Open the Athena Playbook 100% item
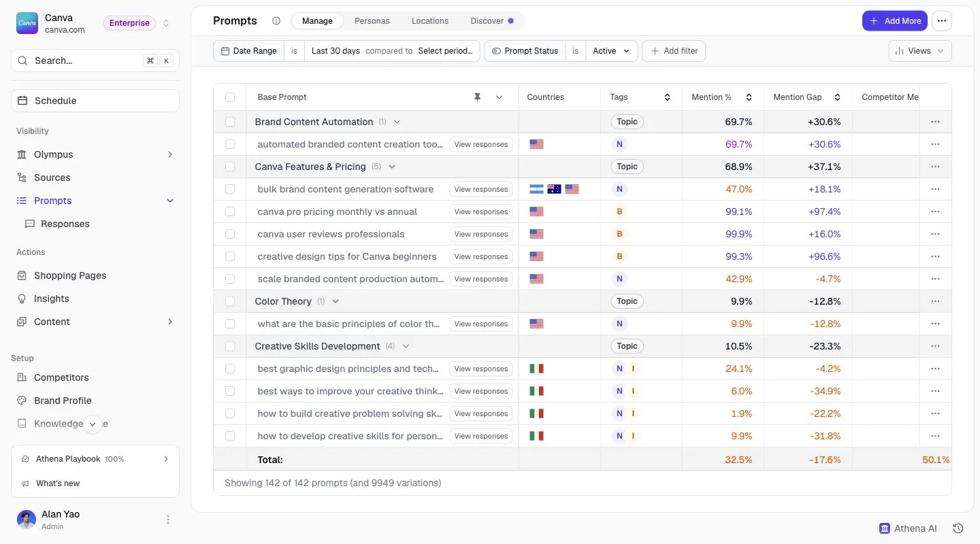This screenshot has height=544, width=980. coord(95,459)
